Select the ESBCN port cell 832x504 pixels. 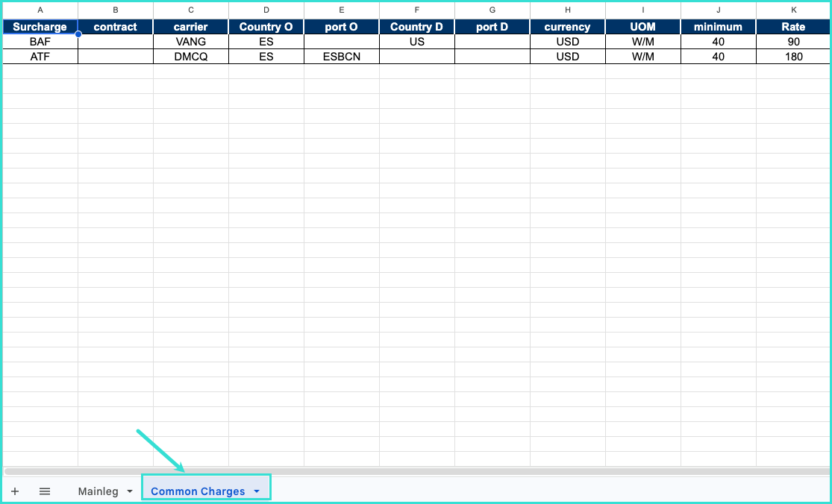coord(341,57)
